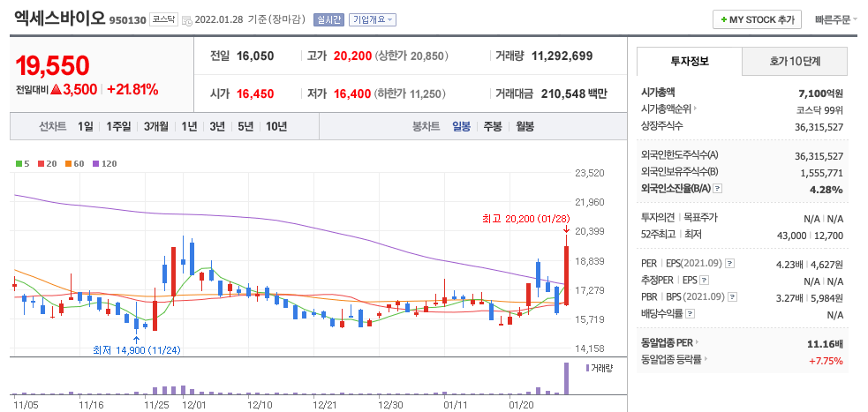868x412 pixels.
Task: Select the 3개월 line chart period
Action: pos(156,127)
